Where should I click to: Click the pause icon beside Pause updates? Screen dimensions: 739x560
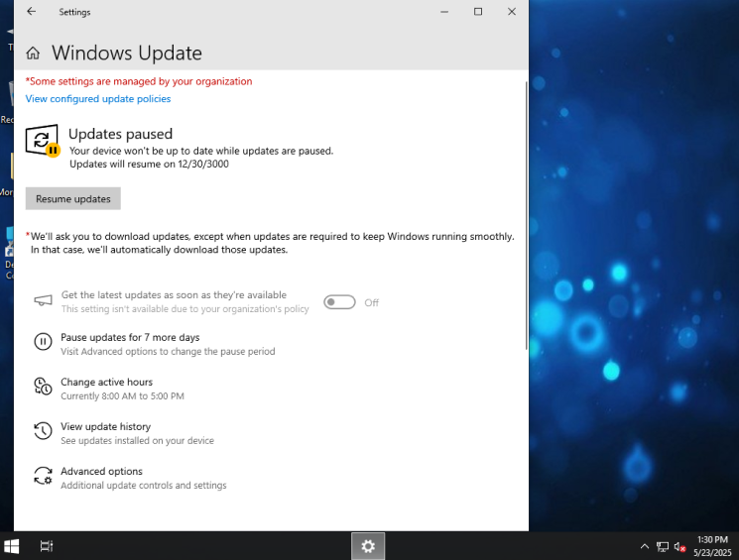(x=43, y=342)
